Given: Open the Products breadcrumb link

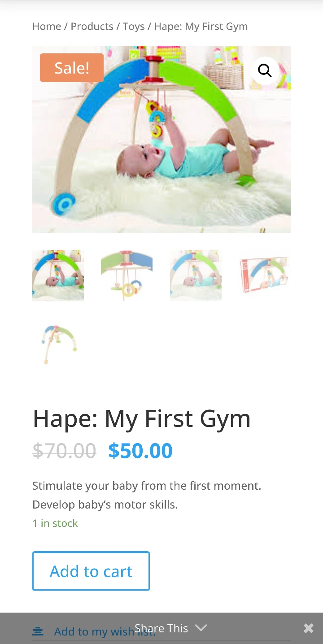Looking at the screenshot, I should (92, 26).
